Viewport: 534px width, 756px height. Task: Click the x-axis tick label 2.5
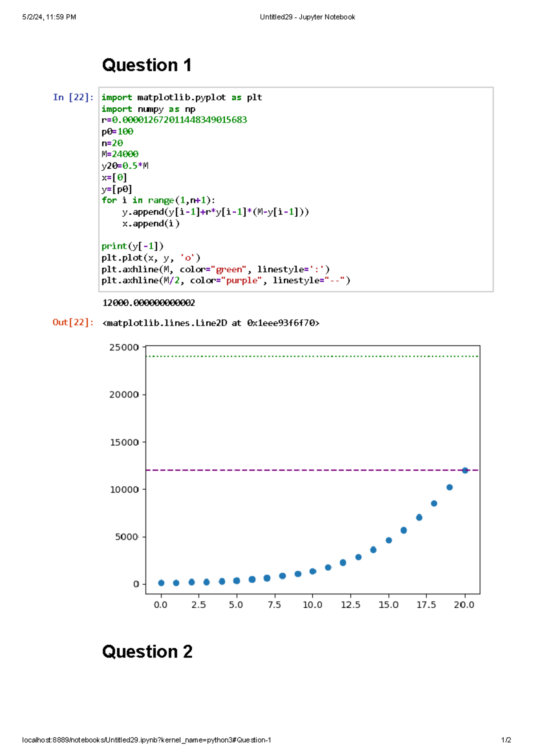click(x=198, y=605)
